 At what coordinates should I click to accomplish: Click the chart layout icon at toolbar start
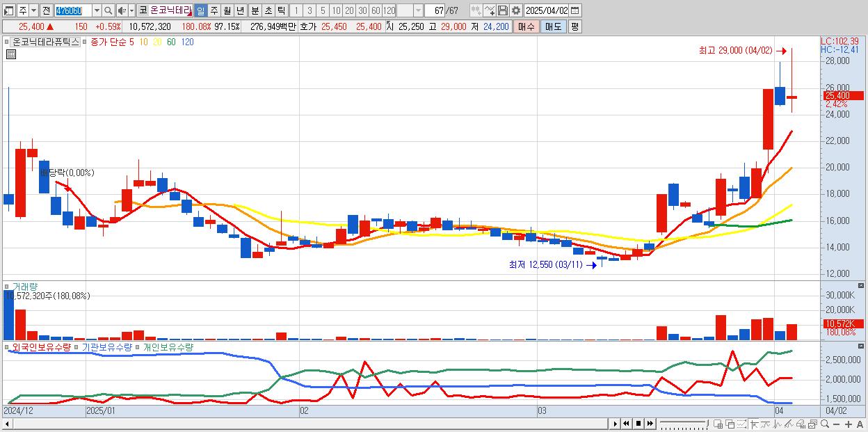tap(8, 10)
